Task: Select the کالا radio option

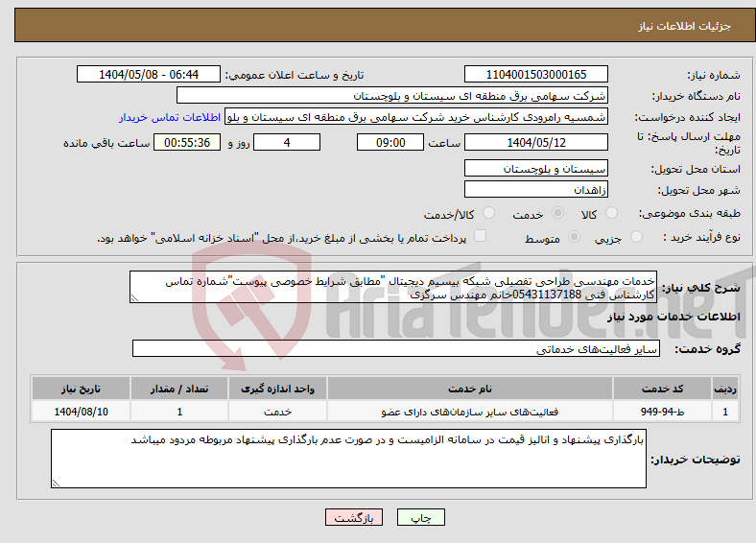Action: click(x=611, y=213)
